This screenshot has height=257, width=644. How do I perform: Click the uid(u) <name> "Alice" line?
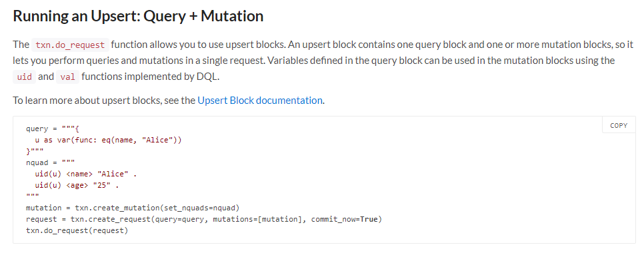(x=86, y=174)
